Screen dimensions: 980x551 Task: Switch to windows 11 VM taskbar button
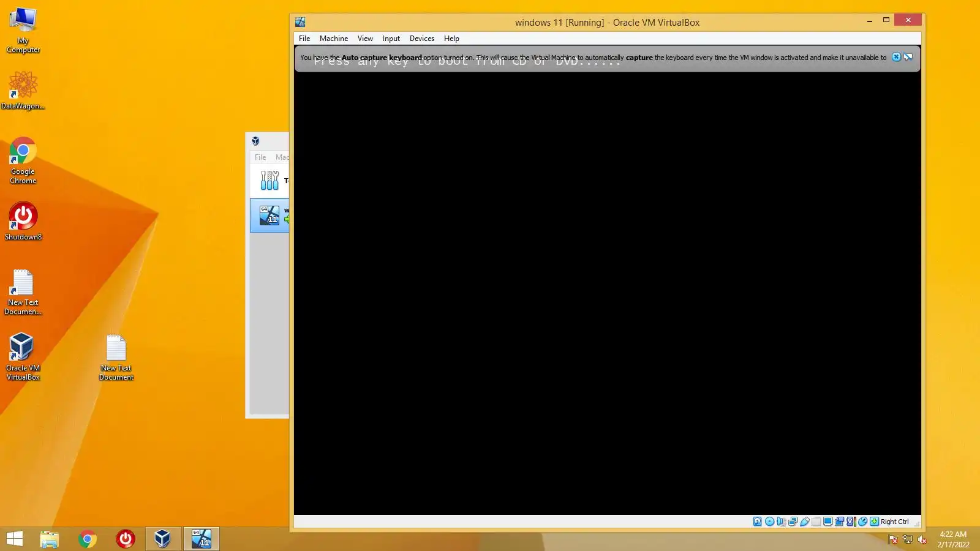pos(201,539)
